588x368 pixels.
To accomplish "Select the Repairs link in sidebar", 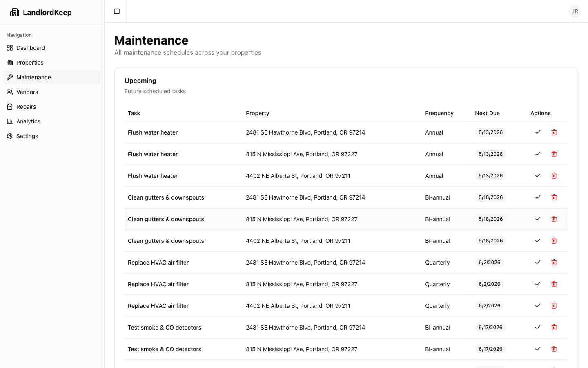I will (x=26, y=107).
